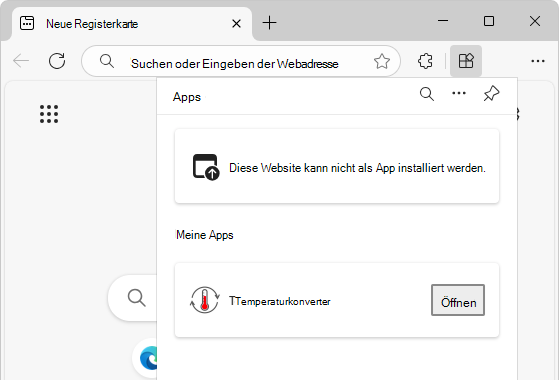Open a new tab with plus button

click(x=270, y=23)
